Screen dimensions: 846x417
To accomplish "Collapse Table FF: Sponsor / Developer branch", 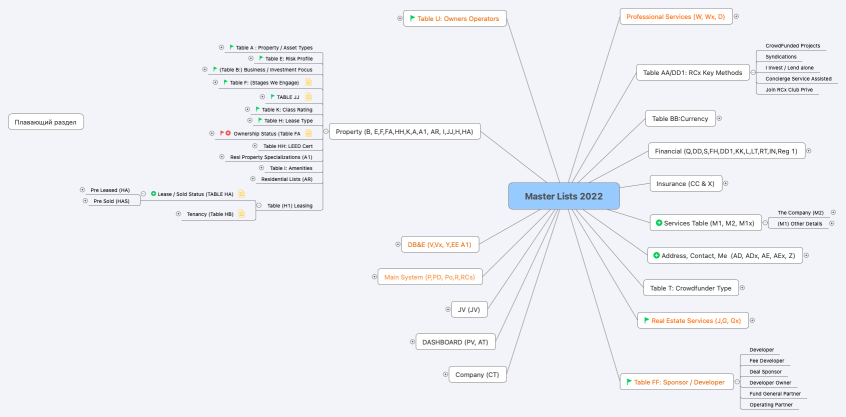I will coord(738,382).
